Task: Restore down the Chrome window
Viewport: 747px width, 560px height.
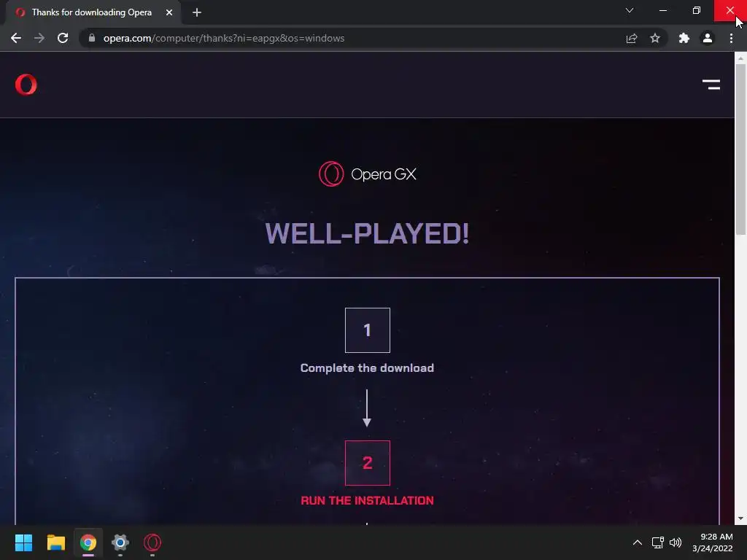Action: tap(697, 10)
